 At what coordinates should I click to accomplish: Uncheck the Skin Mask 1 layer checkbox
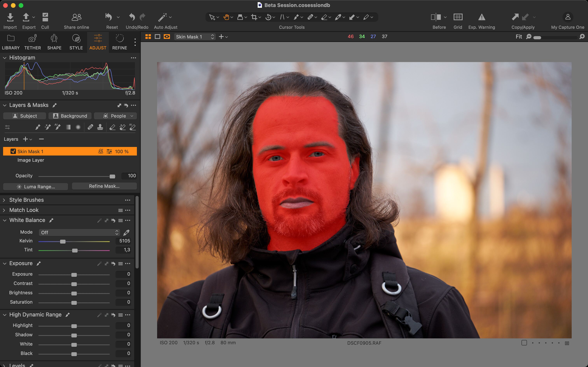(13, 151)
